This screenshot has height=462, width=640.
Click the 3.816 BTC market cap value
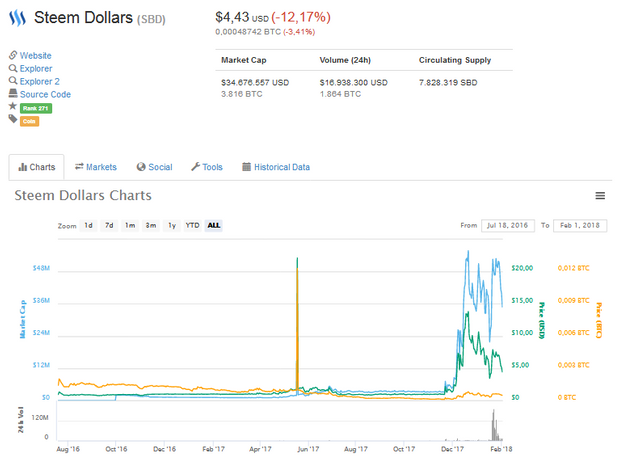tap(242, 94)
